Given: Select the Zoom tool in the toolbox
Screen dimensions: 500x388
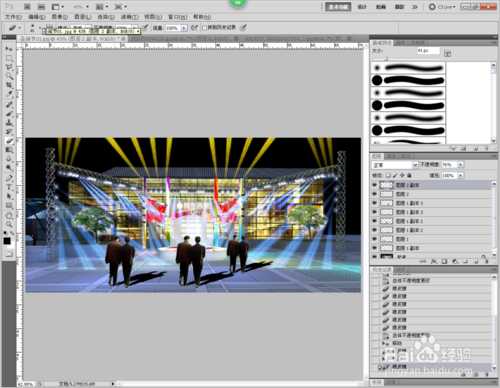Looking at the screenshot, I should [8, 224].
